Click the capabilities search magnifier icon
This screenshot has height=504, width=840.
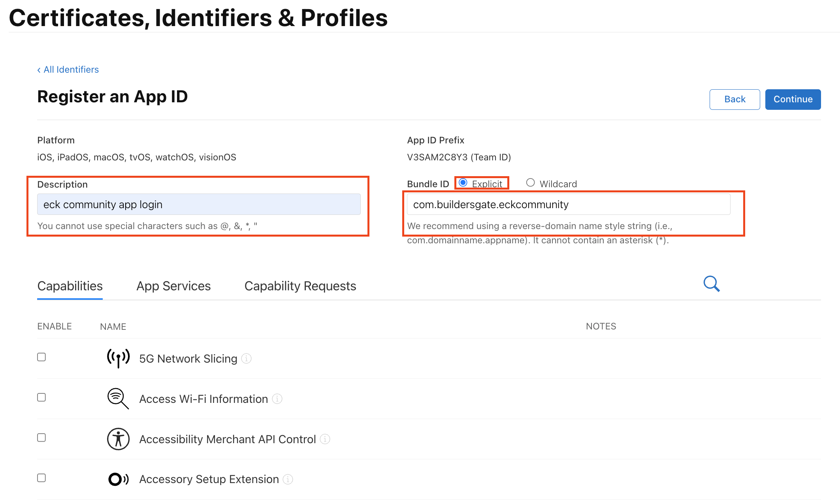pyautogui.click(x=712, y=284)
